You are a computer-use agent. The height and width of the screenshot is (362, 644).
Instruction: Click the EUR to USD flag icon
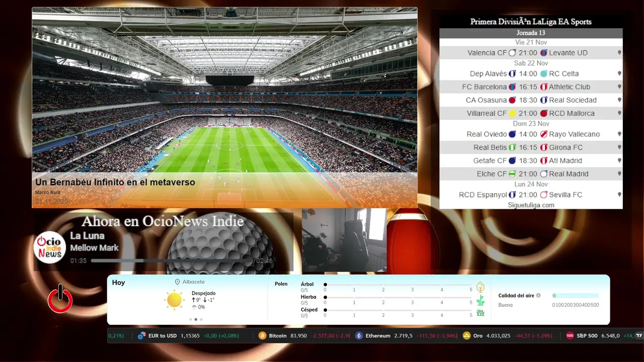141,335
